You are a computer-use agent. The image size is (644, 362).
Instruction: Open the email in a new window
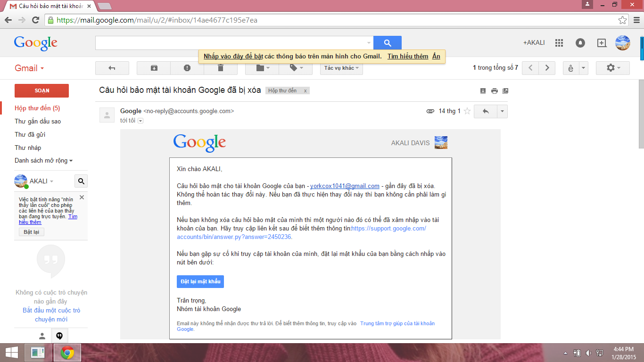[x=505, y=91]
